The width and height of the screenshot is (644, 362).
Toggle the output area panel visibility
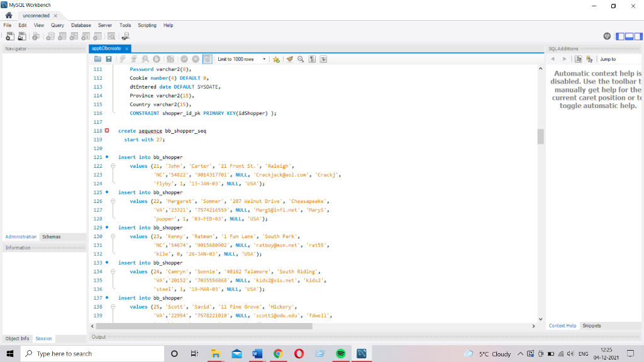click(x=628, y=37)
